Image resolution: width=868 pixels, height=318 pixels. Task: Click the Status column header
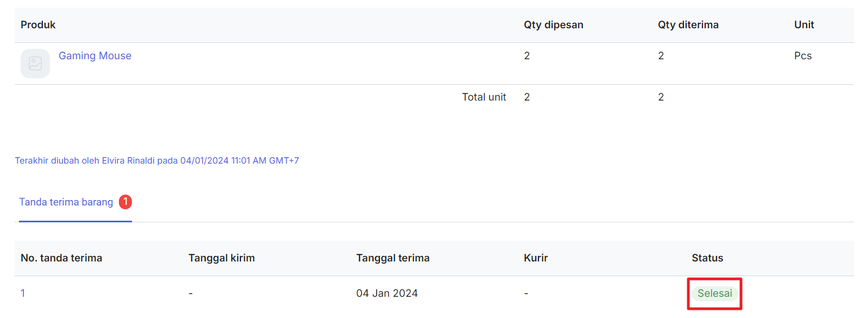(707, 258)
